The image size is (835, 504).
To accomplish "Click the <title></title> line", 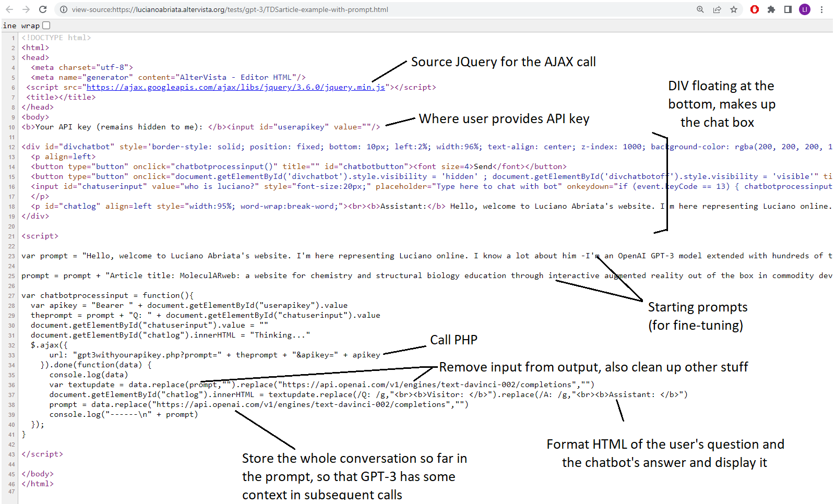I will point(61,97).
